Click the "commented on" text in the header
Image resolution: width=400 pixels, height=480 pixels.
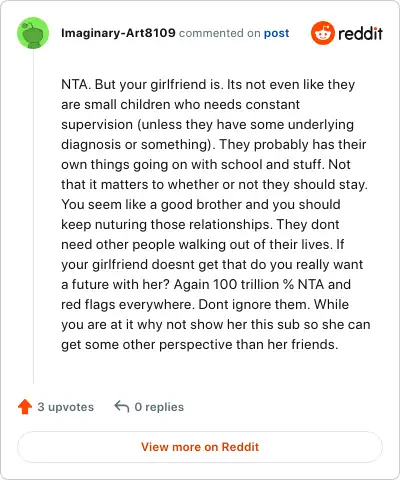(219, 33)
